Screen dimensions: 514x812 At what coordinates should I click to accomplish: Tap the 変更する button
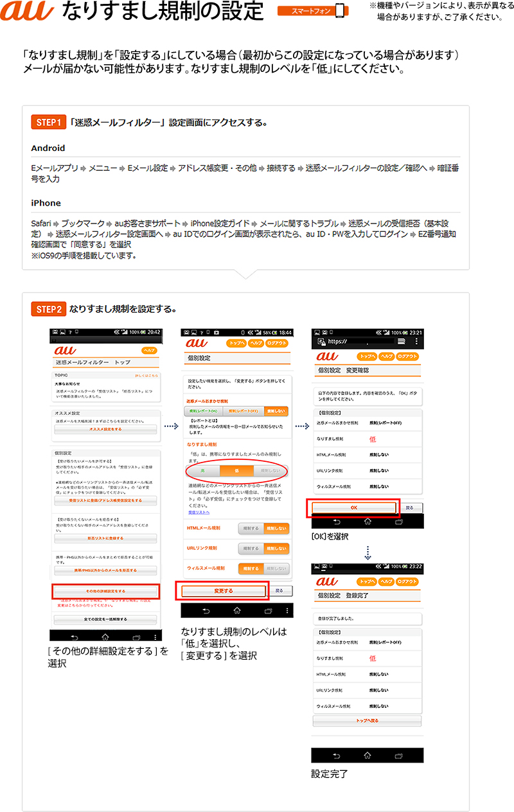click(x=224, y=590)
